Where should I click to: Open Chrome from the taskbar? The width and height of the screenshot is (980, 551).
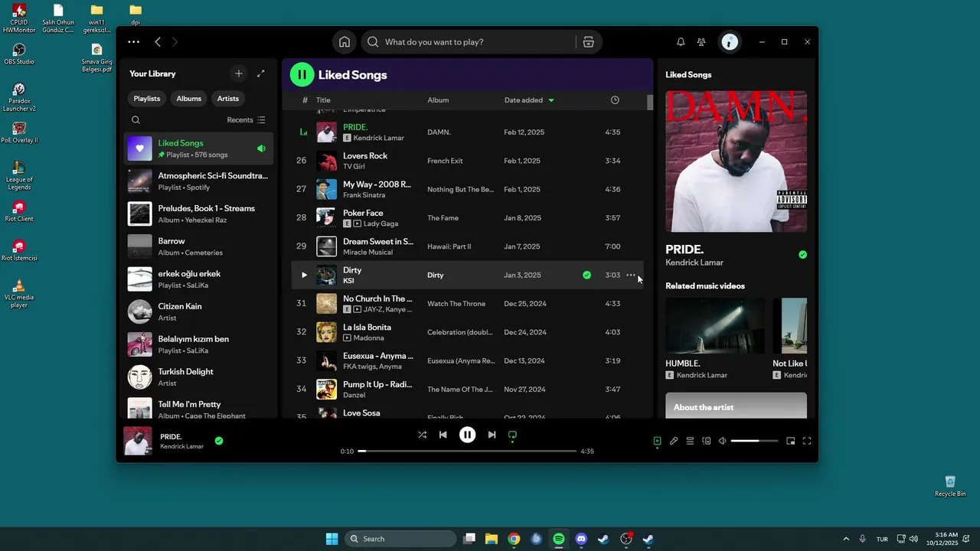pyautogui.click(x=514, y=539)
